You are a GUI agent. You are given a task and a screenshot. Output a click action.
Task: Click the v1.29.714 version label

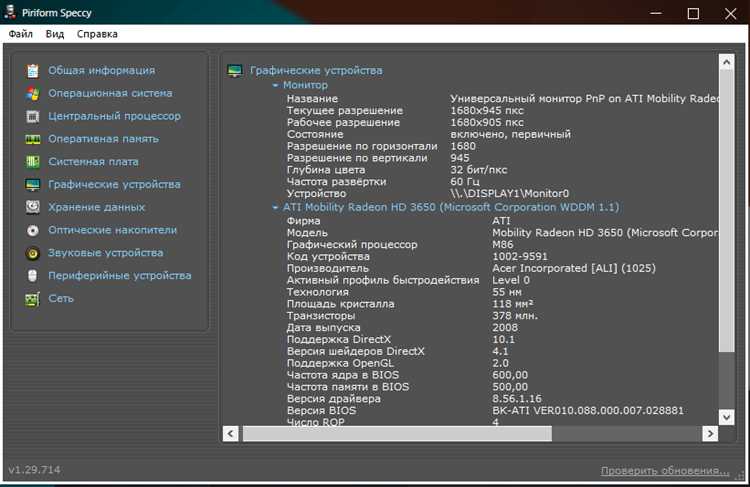click(34, 470)
